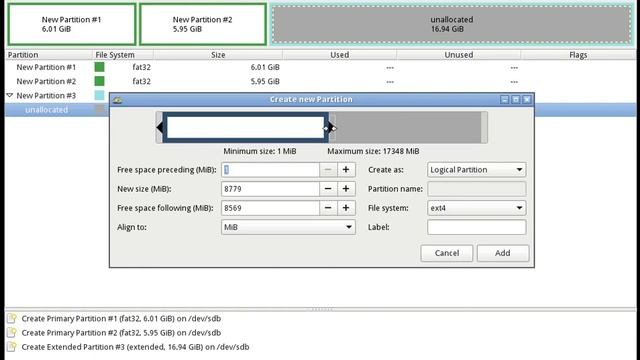Viewport: 640px width, 360px height.
Task: Click 5.95 GiB size cell
Action: (265, 82)
